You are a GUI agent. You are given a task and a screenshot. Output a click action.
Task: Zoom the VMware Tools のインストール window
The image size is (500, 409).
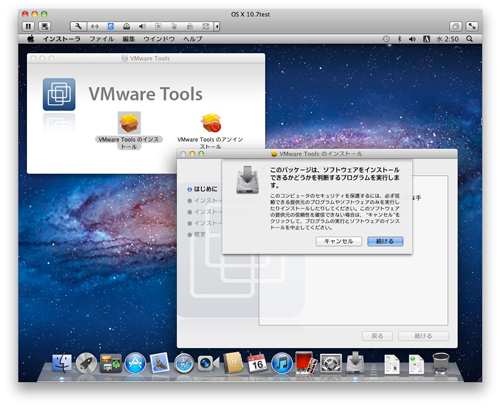click(201, 154)
